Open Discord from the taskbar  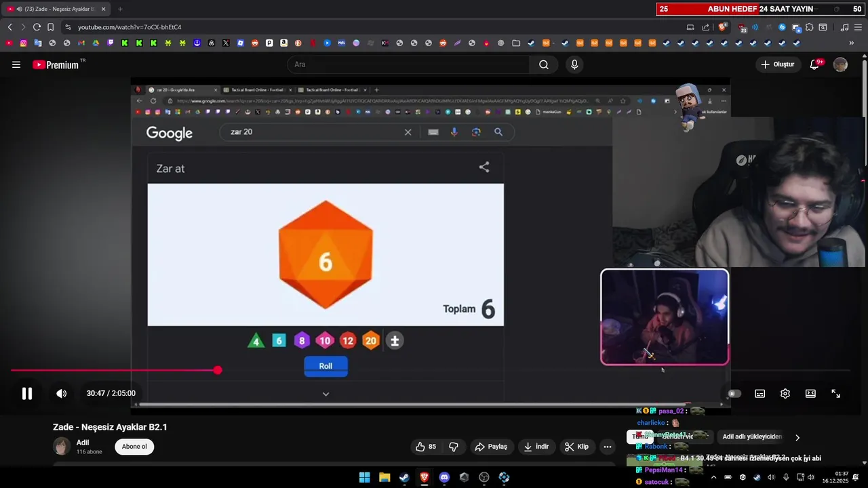coord(444,477)
